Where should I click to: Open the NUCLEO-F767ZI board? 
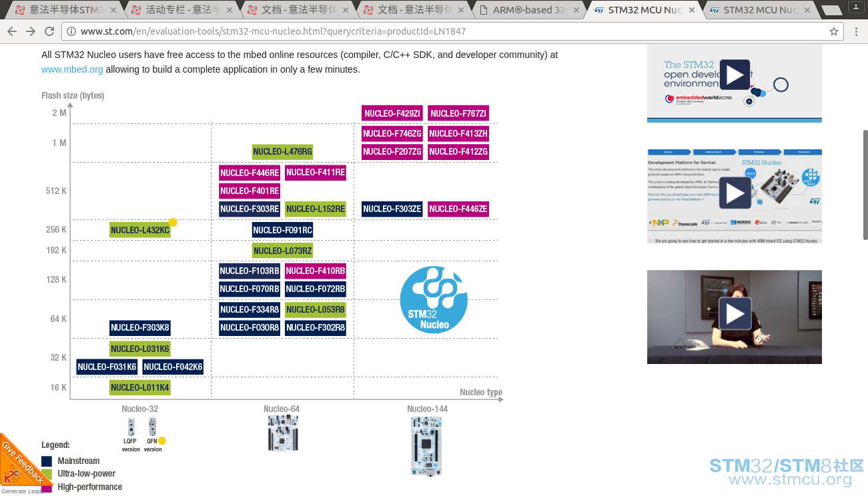[458, 113]
